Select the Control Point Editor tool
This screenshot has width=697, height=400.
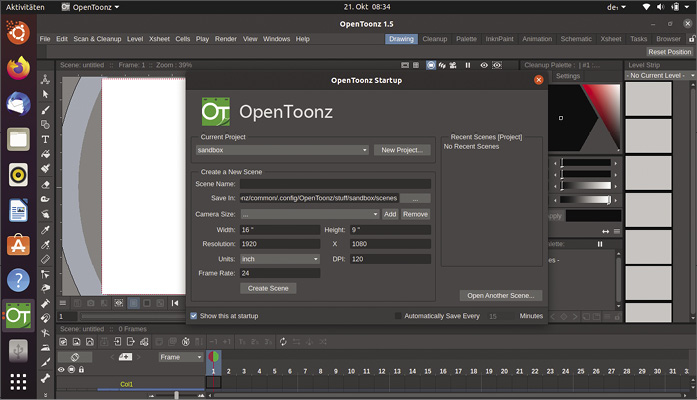point(45,274)
